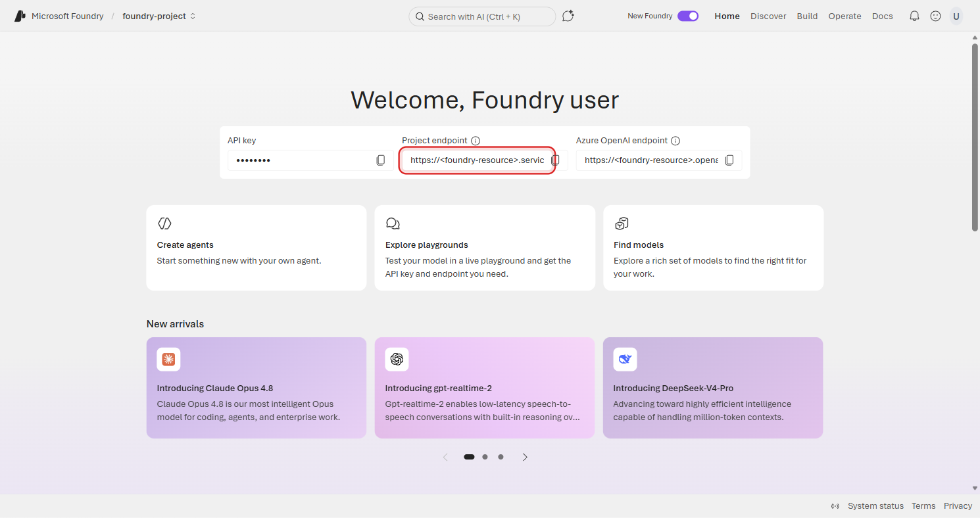The width and height of the screenshot is (980, 518).
Task: Open the notifications bell
Action: 914,16
